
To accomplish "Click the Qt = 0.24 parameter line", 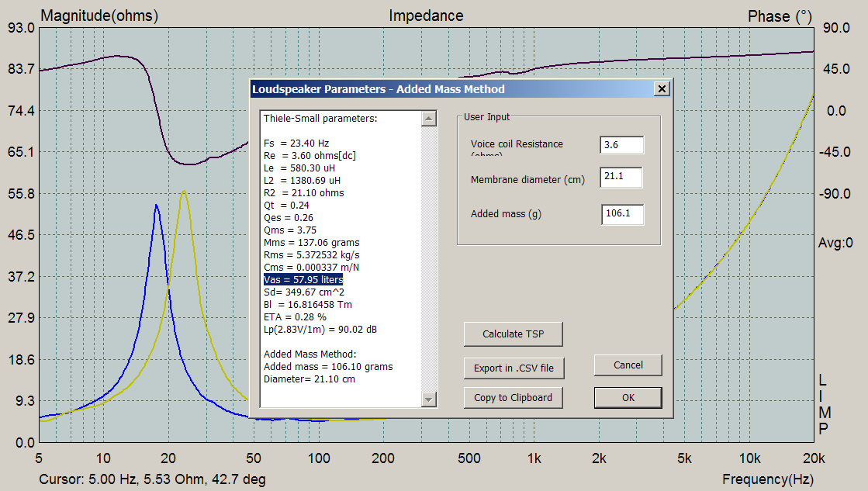I will 285,205.
